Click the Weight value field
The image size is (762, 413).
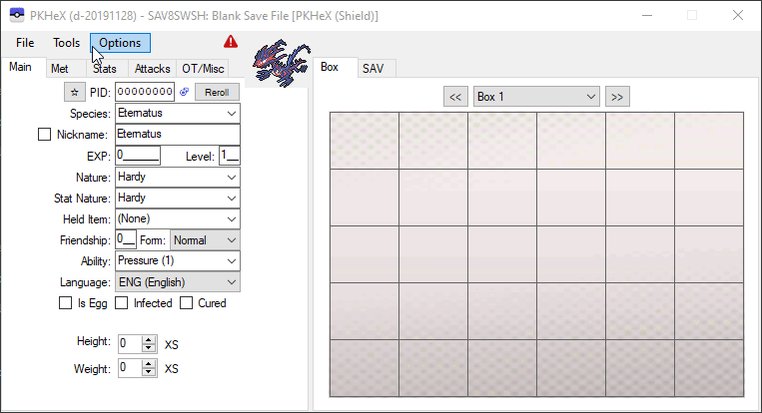(131, 368)
